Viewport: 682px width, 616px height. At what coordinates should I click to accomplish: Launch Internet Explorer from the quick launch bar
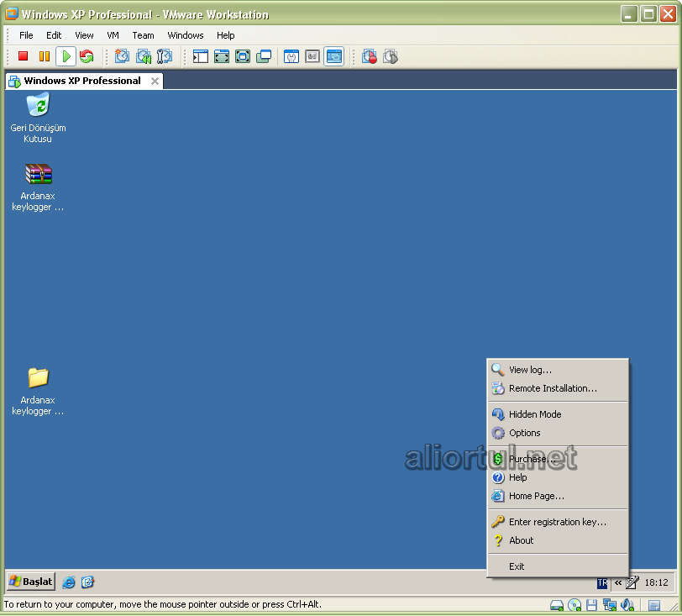[69, 582]
